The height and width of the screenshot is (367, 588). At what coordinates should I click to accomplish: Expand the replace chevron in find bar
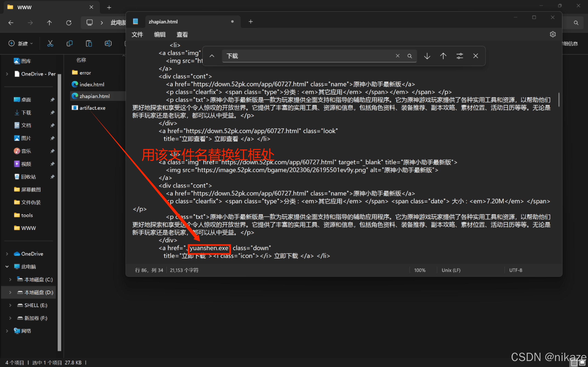click(x=212, y=56)
